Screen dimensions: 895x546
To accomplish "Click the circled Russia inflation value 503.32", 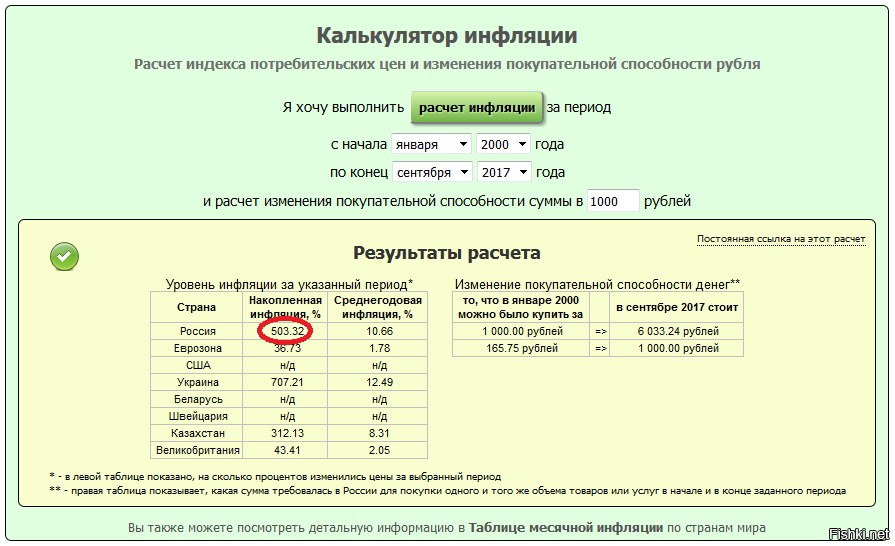I will [x=285, y=331].
